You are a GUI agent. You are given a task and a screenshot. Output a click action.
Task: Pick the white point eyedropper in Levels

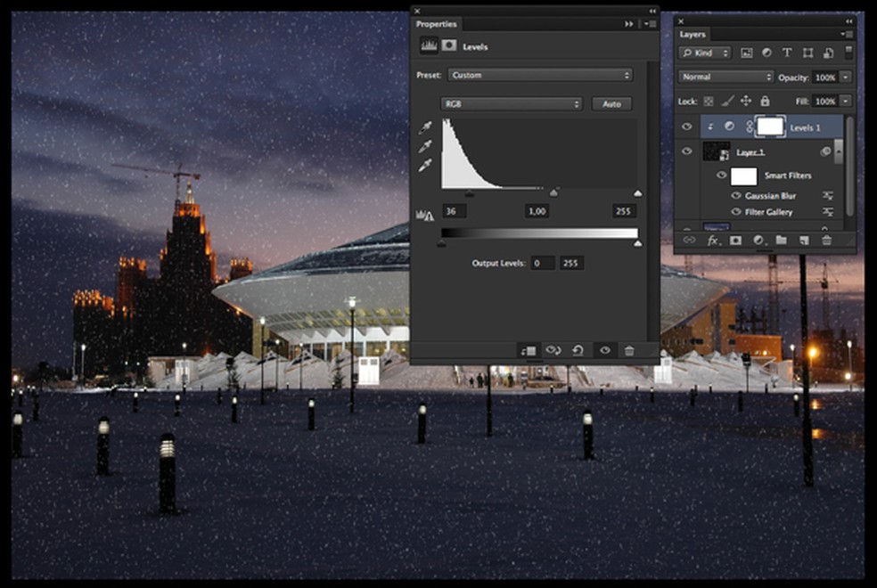(x=426, y=165)
